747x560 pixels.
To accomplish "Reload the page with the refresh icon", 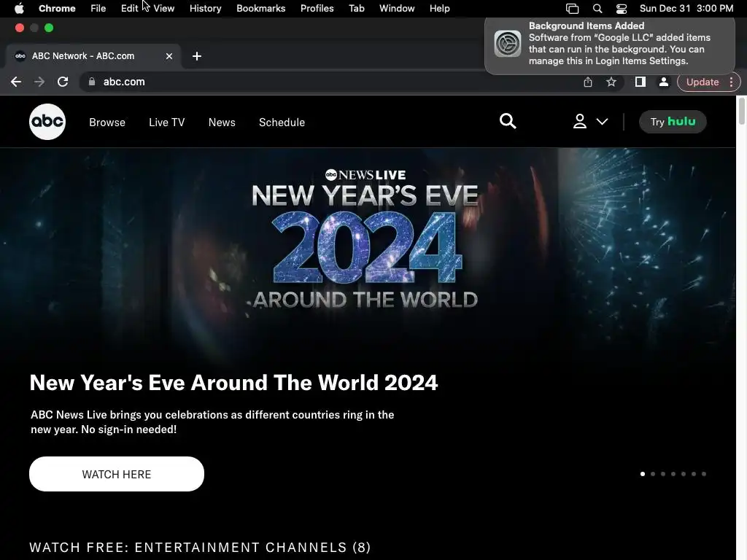I will [x=63, y=82].
